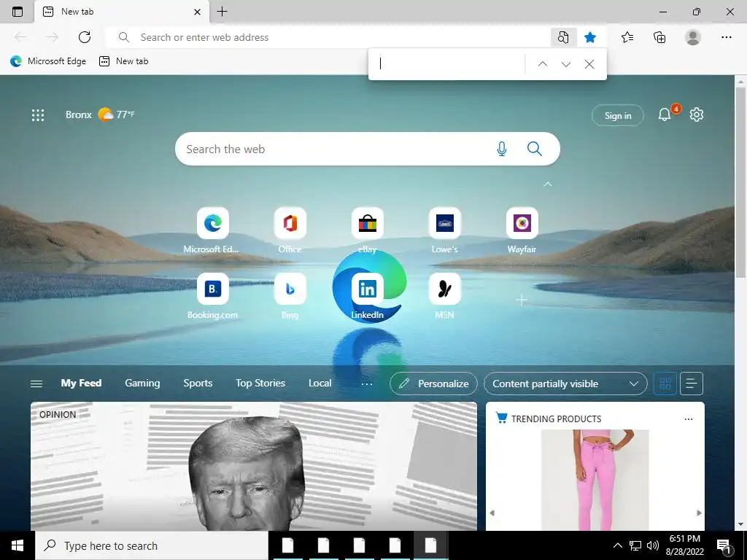
Task: Open the Office quick link tile
Action: tap(290, 223)
